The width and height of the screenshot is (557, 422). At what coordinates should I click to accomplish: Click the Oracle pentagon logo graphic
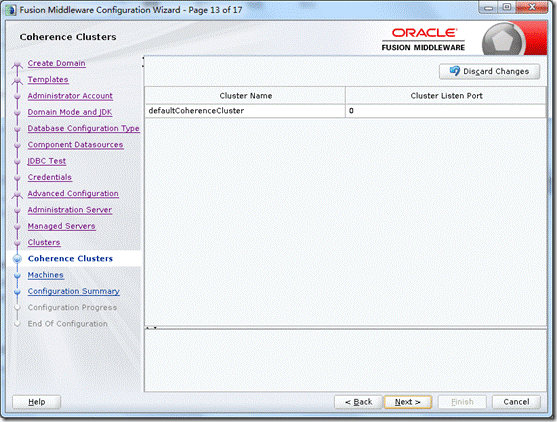(x=502, y=41)
